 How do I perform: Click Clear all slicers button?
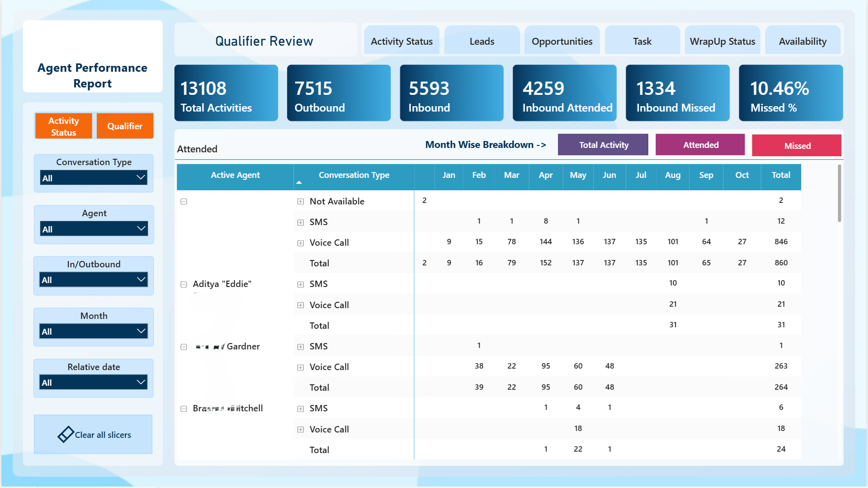[93, 434]
